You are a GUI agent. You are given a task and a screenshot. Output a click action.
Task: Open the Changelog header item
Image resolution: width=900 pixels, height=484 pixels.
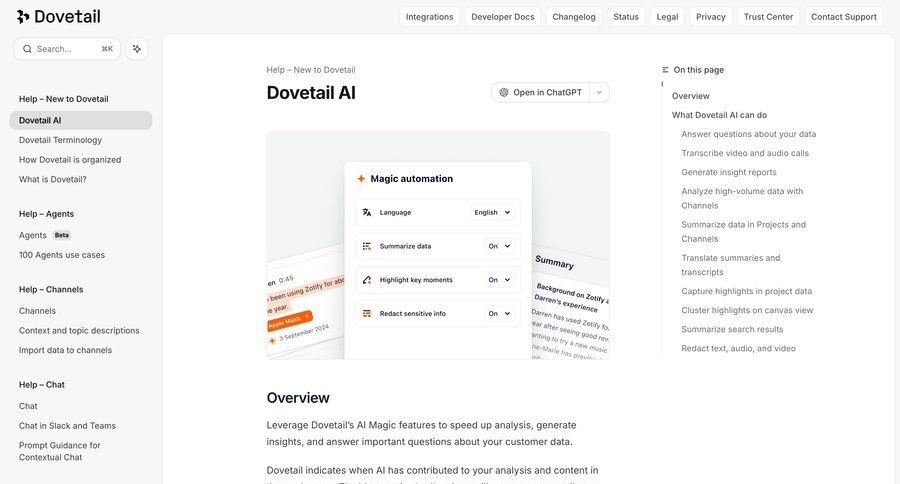tap(574, 17)
